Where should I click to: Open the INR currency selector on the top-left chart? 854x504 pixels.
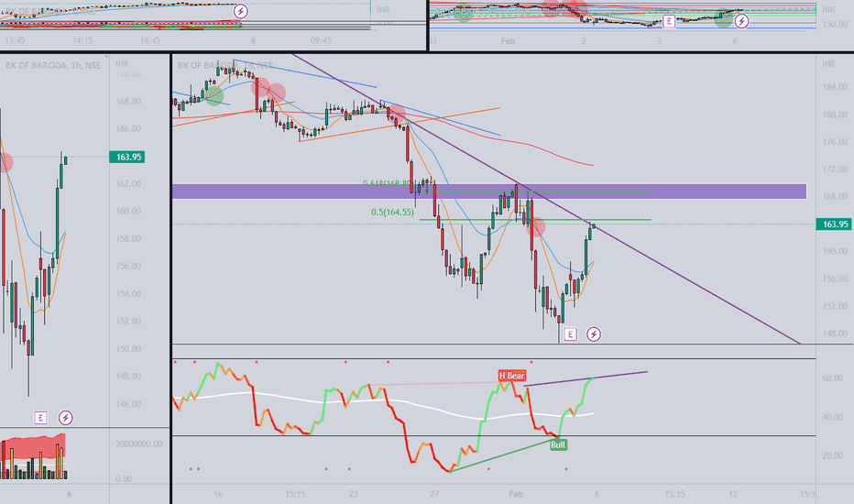click(383, 10)
